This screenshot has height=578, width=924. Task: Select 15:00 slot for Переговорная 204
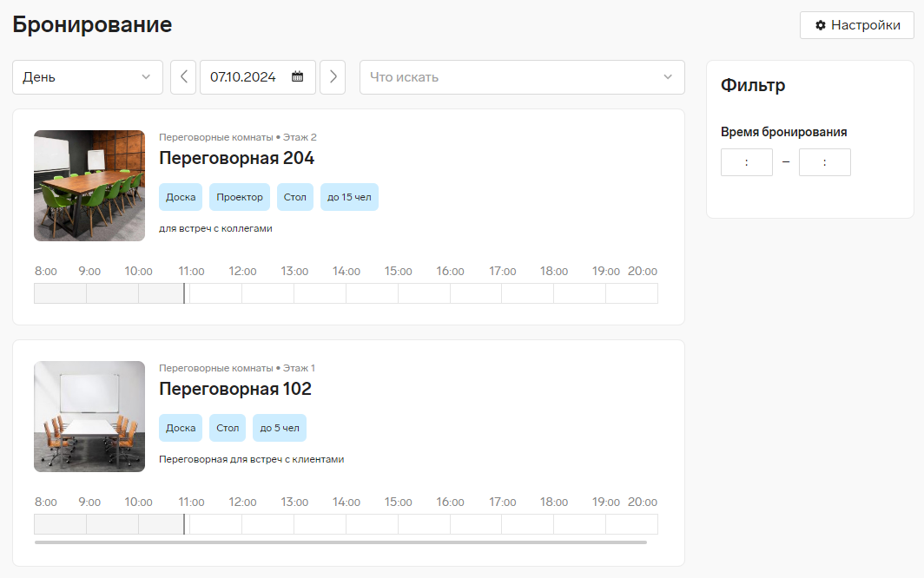pyautogui.click(x=424, y=293)
